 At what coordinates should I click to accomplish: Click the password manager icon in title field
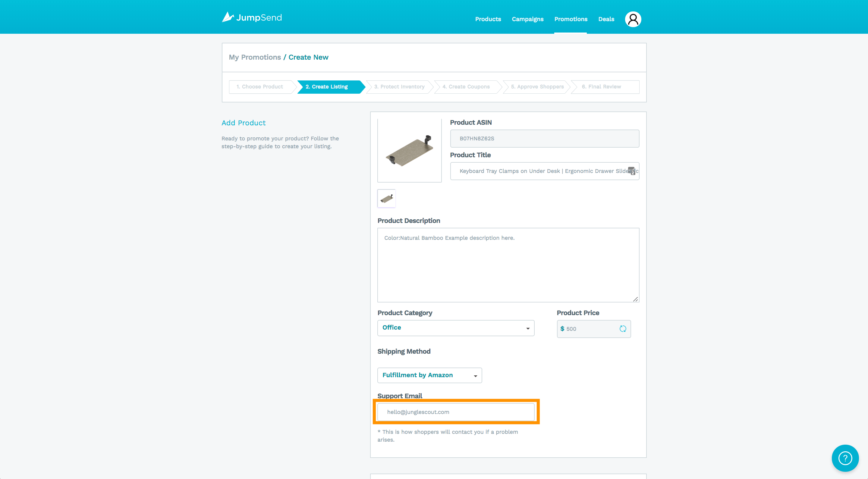pyautogui.click(x=632, y=171)
